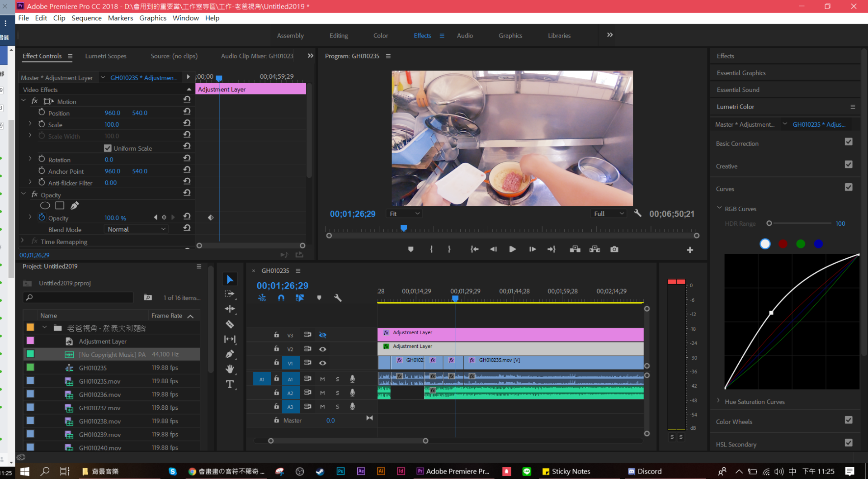Viewport: 868px width, 479px height.
Task: Select the Hand tool
Action: (230, 369)
